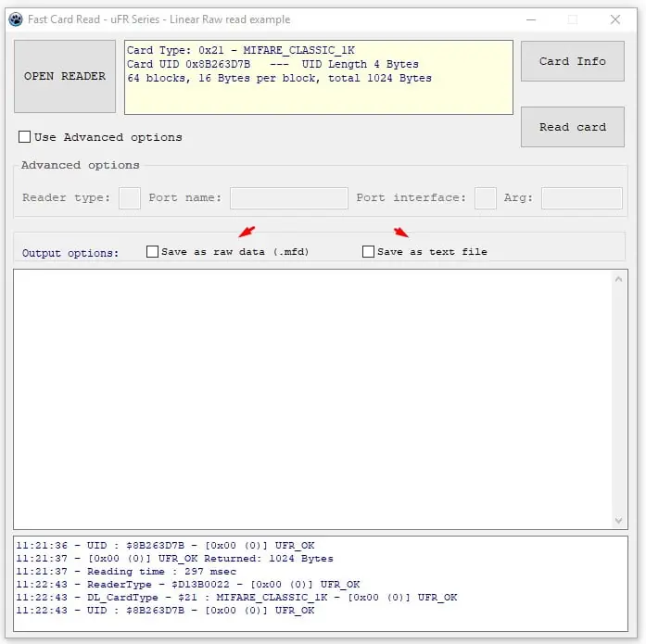Viewport: 646px width, 644px height.
Task: Click into Port interface field
Action: click(486, 198)
